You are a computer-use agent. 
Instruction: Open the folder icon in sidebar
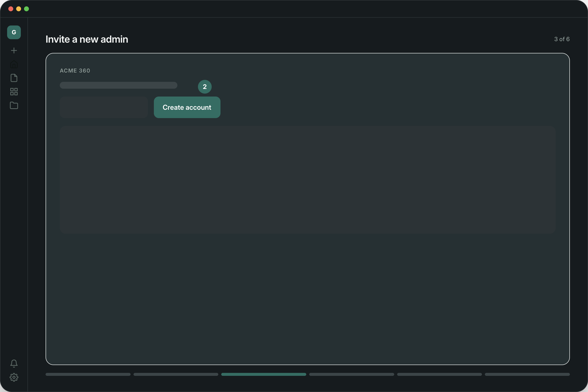(14, 106)
